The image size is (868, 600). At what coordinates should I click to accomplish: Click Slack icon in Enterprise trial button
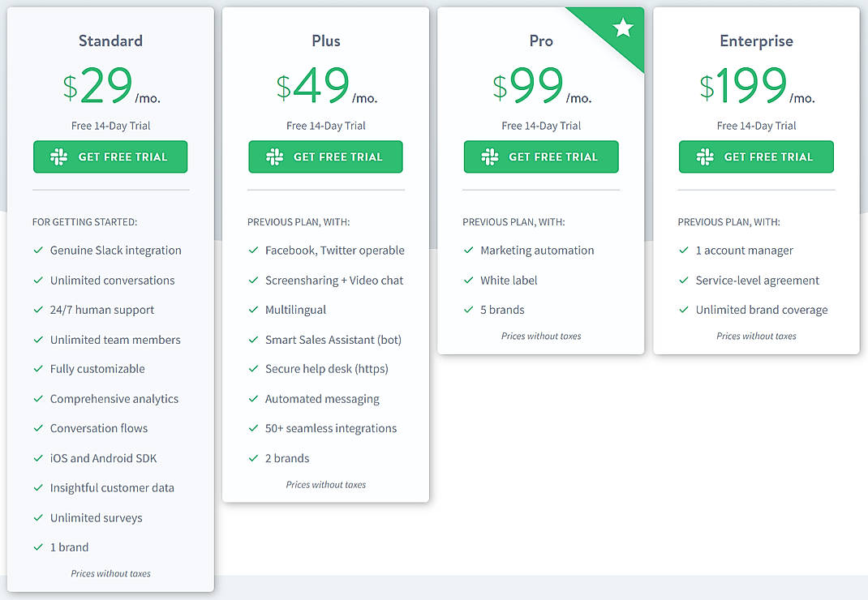tap(705, 156)
